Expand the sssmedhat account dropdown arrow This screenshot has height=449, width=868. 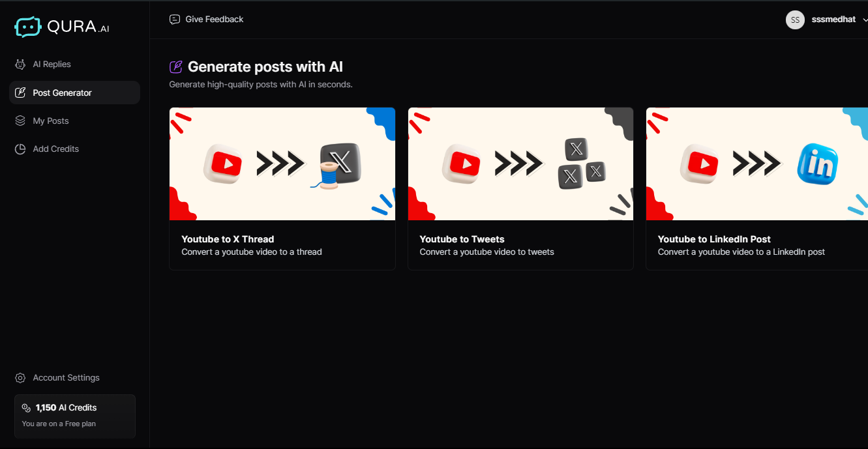[865, 20]
